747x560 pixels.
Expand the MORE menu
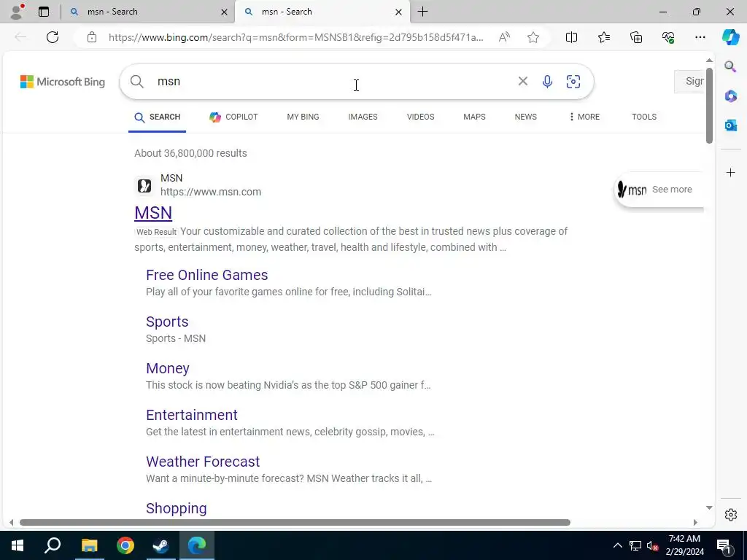584,117
